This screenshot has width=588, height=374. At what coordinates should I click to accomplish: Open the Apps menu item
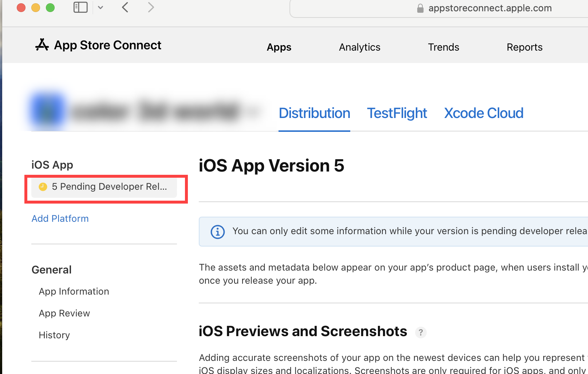279,47
